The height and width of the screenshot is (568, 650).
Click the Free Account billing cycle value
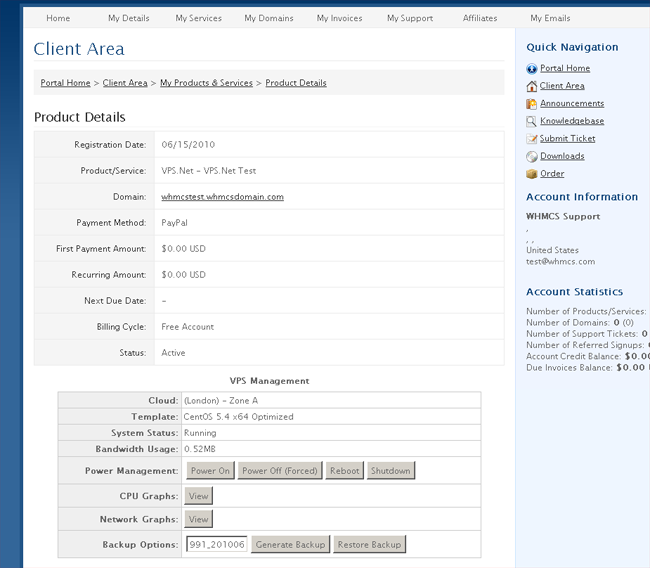[x=188, y=327]
